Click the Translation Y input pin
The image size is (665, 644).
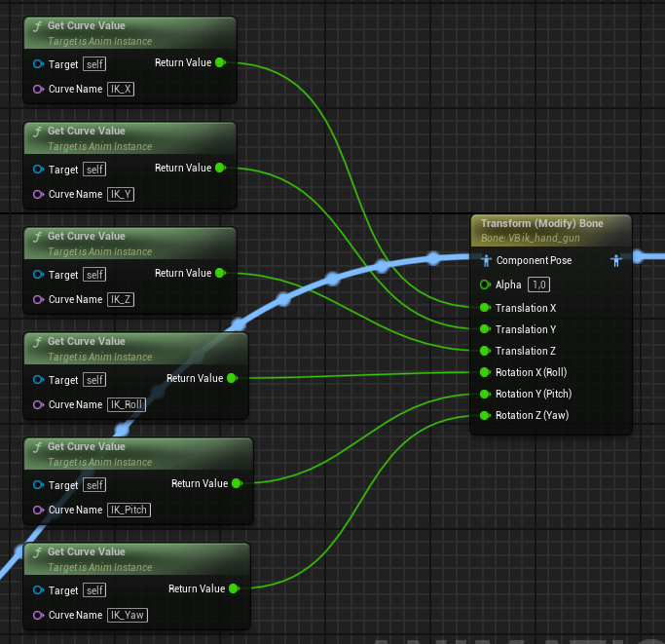[x=485, y=329]
